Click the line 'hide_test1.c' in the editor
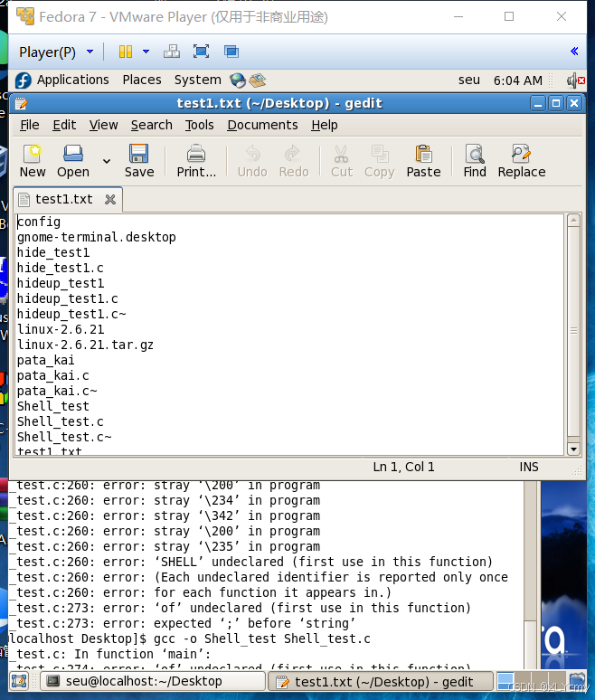 61,268
